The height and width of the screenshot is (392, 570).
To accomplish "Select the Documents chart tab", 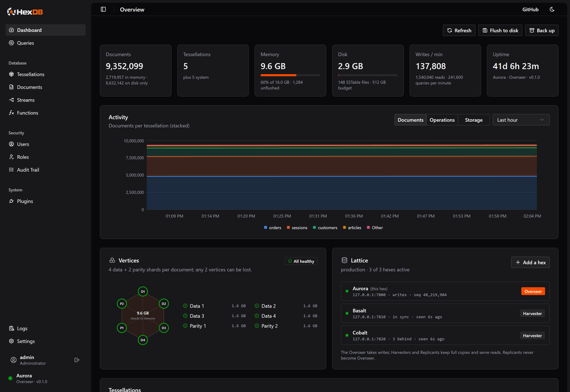I will (x=410, y=120).
